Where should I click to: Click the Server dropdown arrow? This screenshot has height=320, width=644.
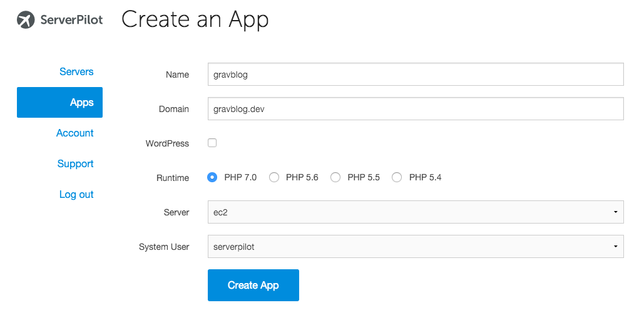click(615, 212)
